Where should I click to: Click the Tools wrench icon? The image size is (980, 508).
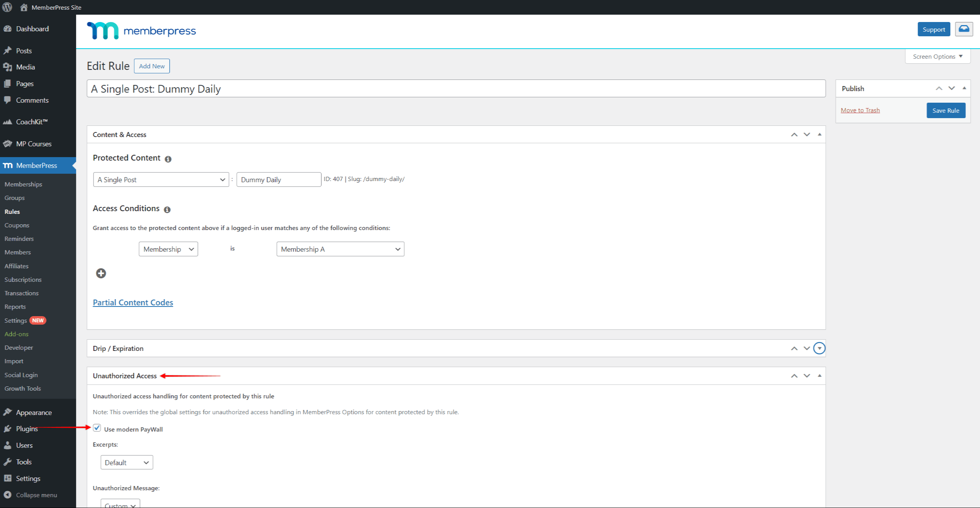point(7,462)
